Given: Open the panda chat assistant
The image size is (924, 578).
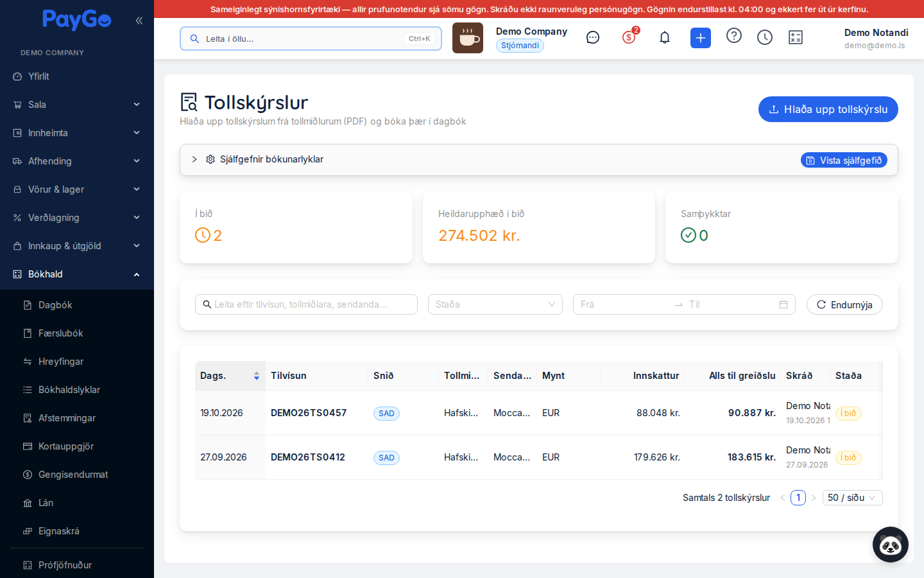Looking at the screenshot, I should pyautogui.click(x=891, y=545).
